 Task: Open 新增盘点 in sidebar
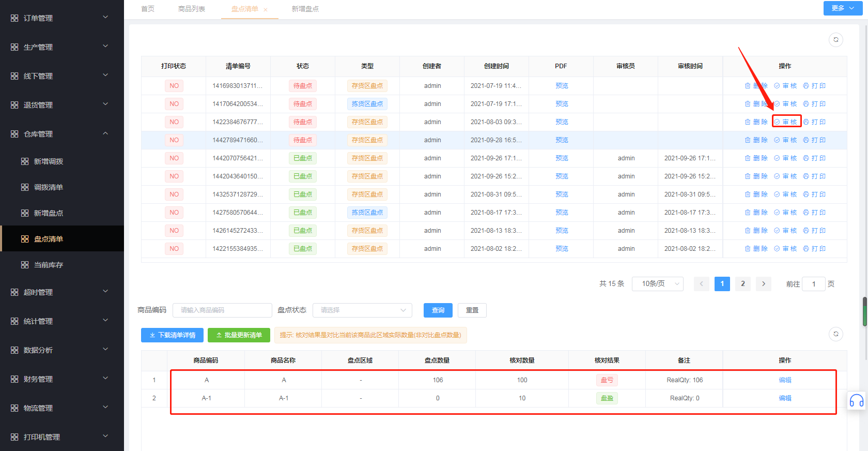pyautogui.click(x=62, y=213)
